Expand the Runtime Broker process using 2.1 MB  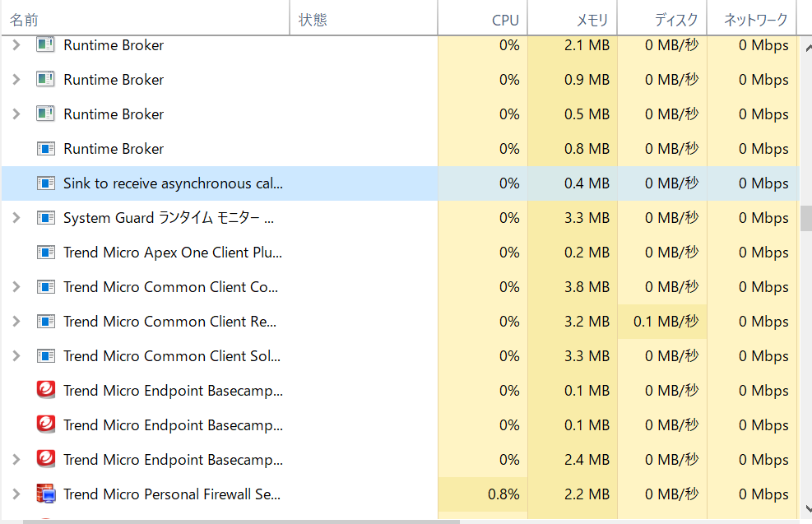coord(16,45)
